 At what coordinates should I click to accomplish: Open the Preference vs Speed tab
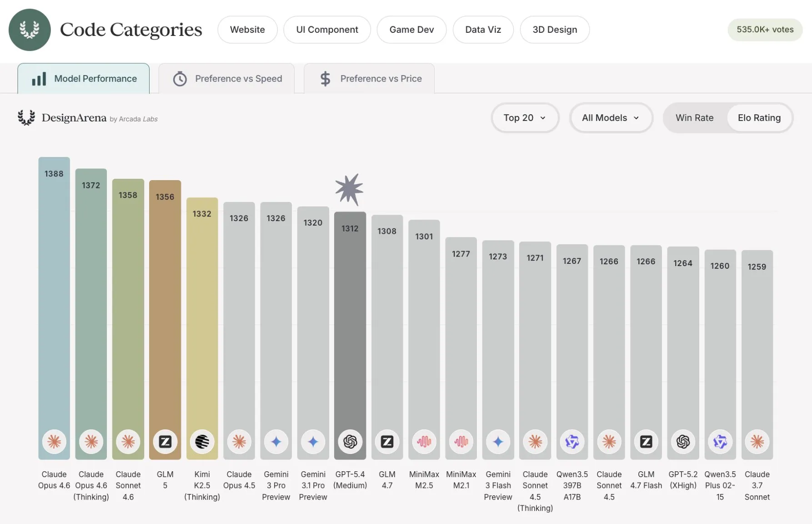pyautogui.click(x=227, y=79)
